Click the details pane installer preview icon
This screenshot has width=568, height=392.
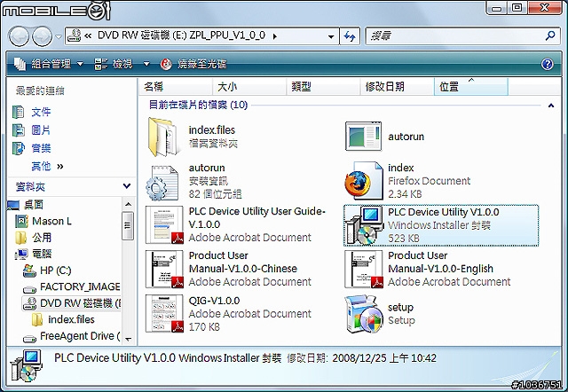tap(26, 365)
